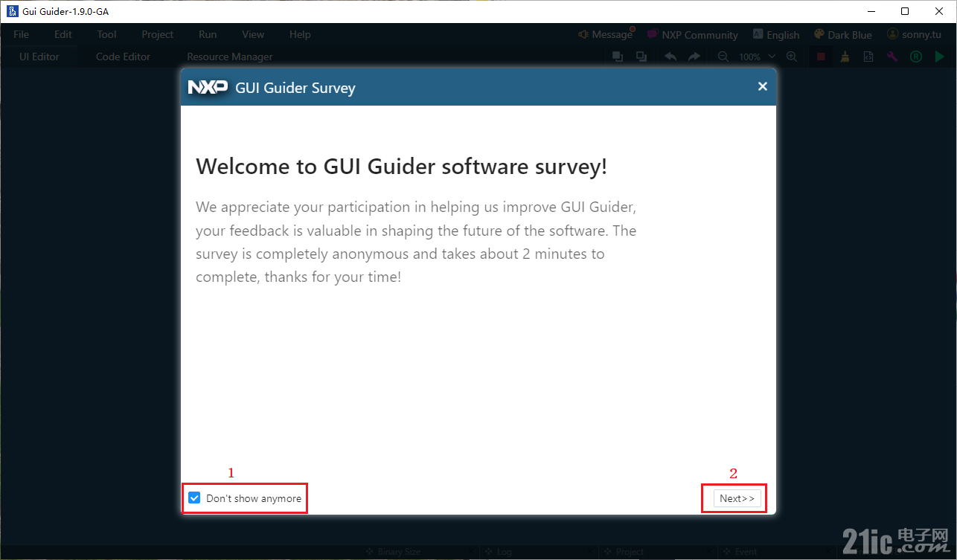Click the Next>> survey button
This screenshot has height=560, width=957.
point(737,498)
